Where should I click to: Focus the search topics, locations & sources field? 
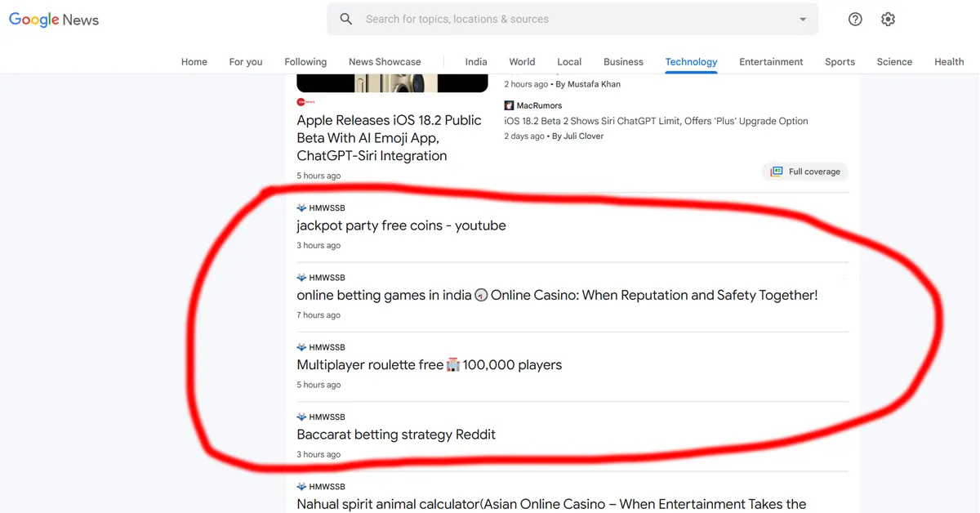pos(572,19)
